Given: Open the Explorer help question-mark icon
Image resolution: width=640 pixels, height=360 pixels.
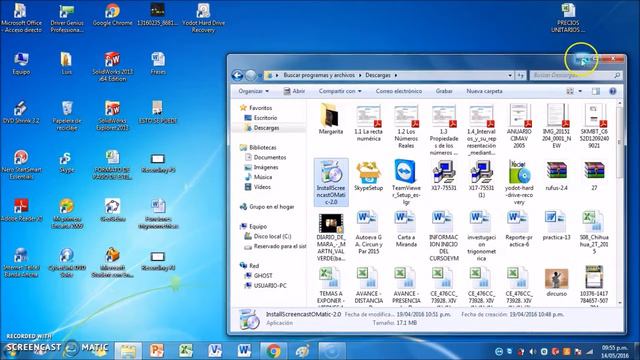Looking at the screenshot, I should 612,91.
